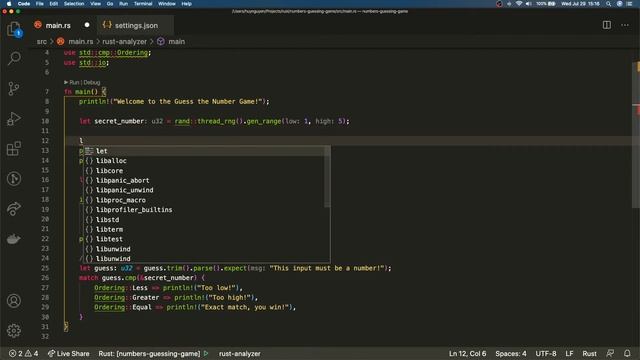Show errors and warnings in the status bar
This screenshot has height=360, width=640.
tap(24, 353)
